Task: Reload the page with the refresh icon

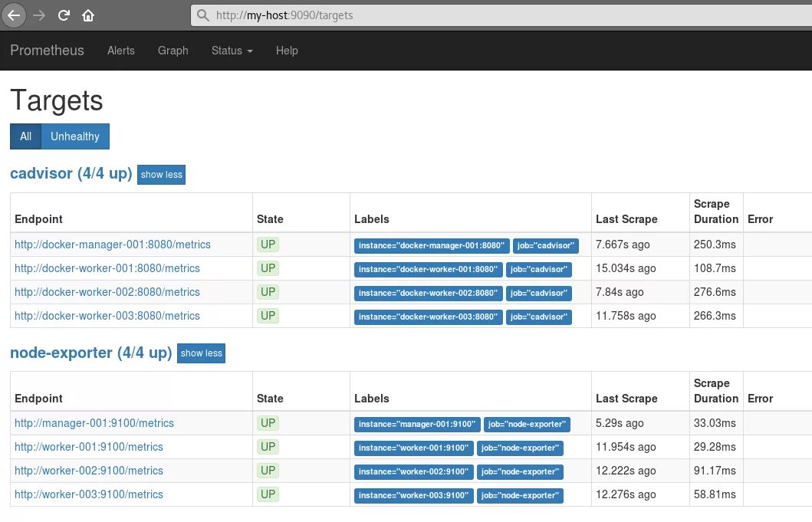Action: point(64,15)
